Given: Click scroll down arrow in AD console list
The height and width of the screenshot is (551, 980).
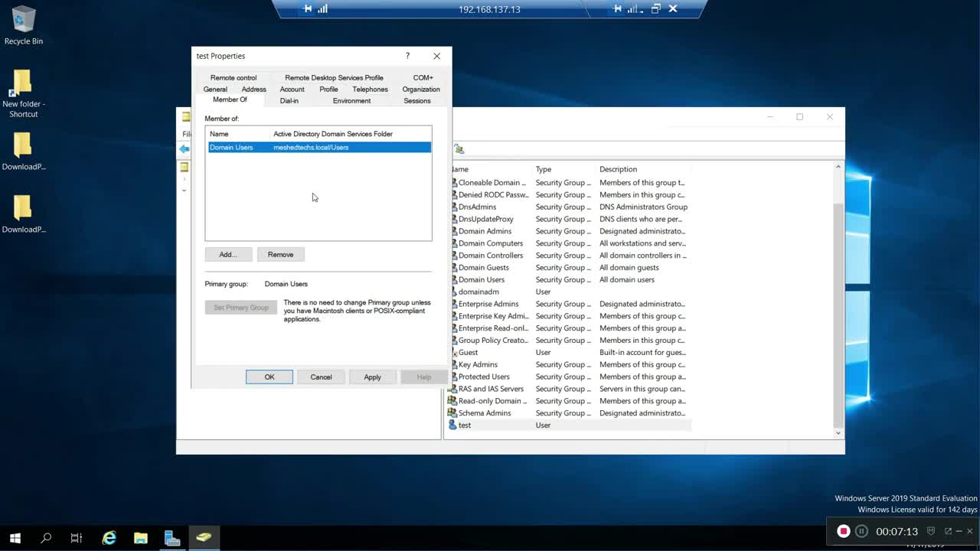Looking at the screenshot, I should click(838, 433).
